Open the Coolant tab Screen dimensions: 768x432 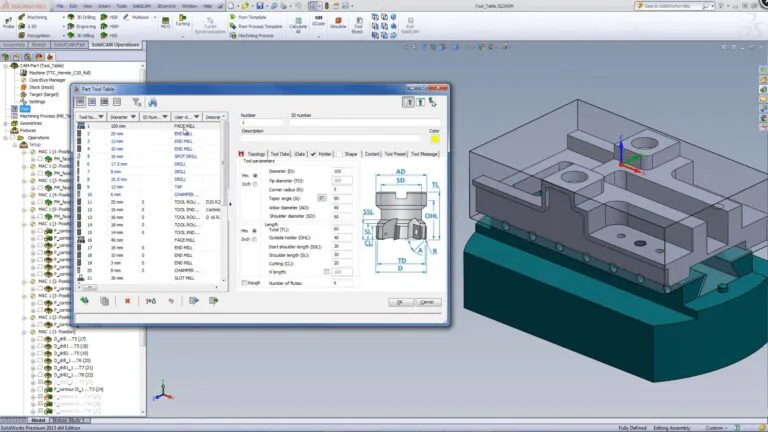pyautogui.click(x=372, y=154)
